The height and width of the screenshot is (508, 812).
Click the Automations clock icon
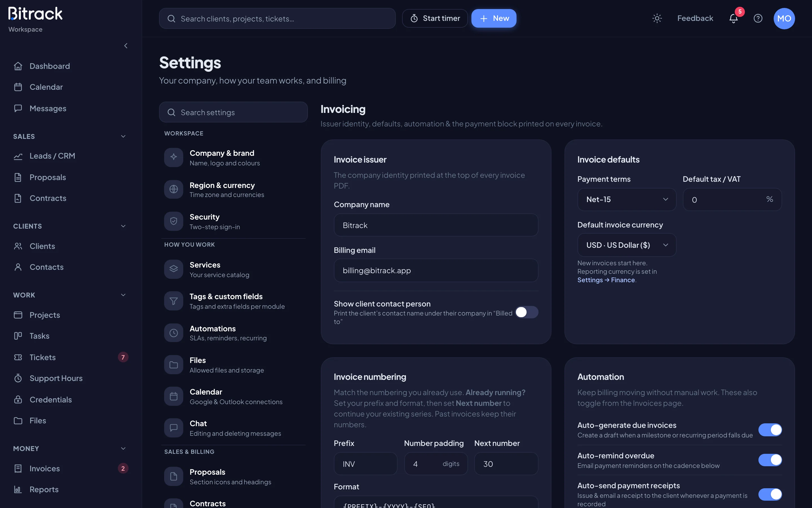pyautogui.click(x=173, y=333)
